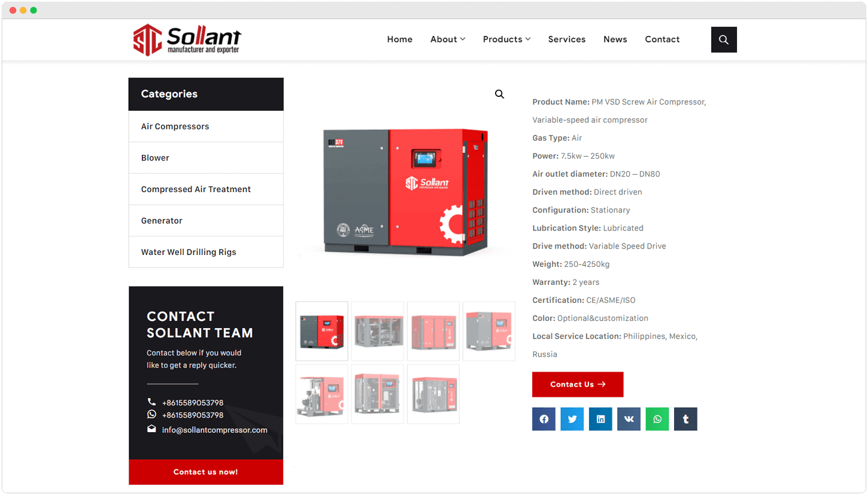
Task: Expand the Products menu chevron
Action: click(528, 40)
